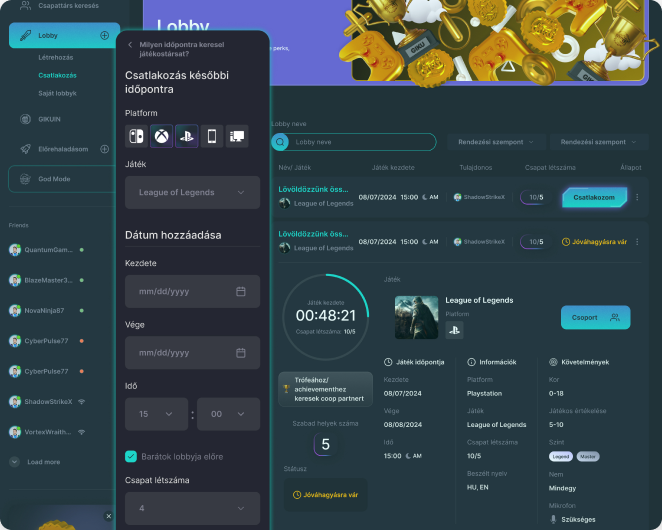Open three-dot menu in the first lobby row
Screen dimensions: 662x530
[x=637, y=197]
